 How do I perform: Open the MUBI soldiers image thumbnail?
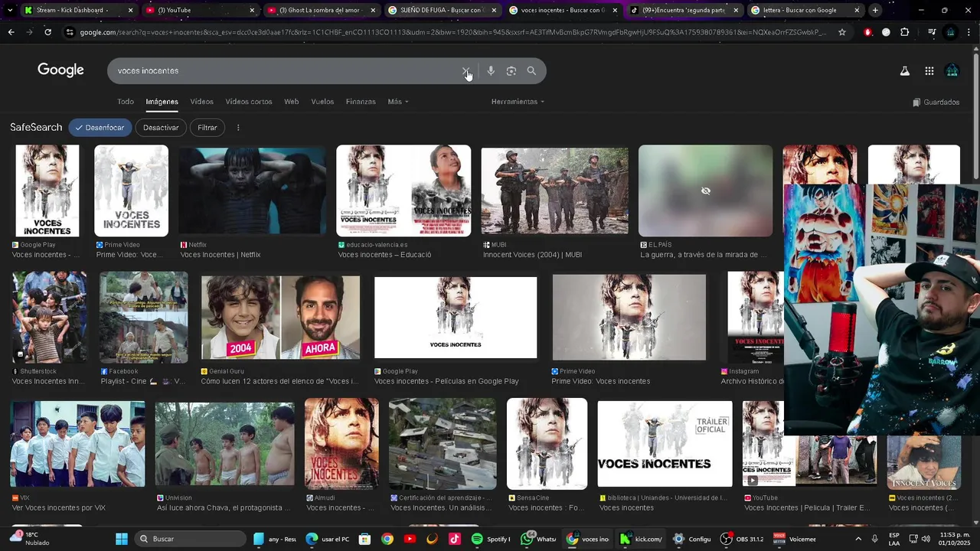pos(554,191)
